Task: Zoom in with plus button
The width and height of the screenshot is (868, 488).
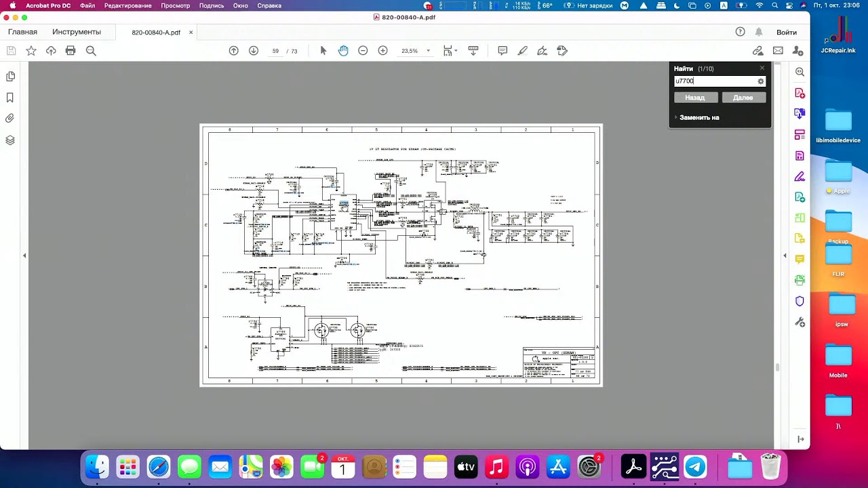Action: [x=382, y=51]
